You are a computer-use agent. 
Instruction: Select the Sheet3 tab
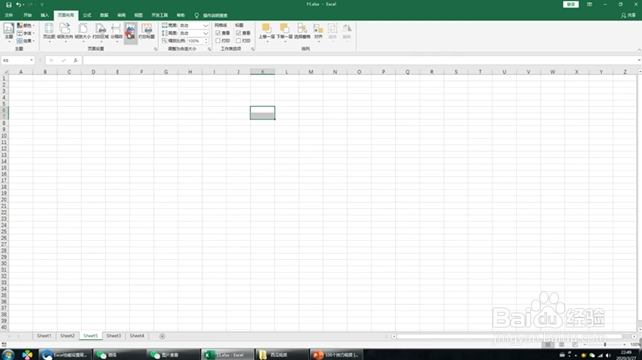pos(114,336)
